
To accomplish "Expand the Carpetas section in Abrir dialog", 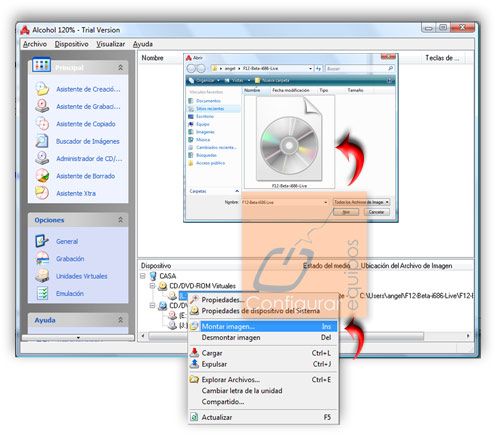I will [237, 191].
